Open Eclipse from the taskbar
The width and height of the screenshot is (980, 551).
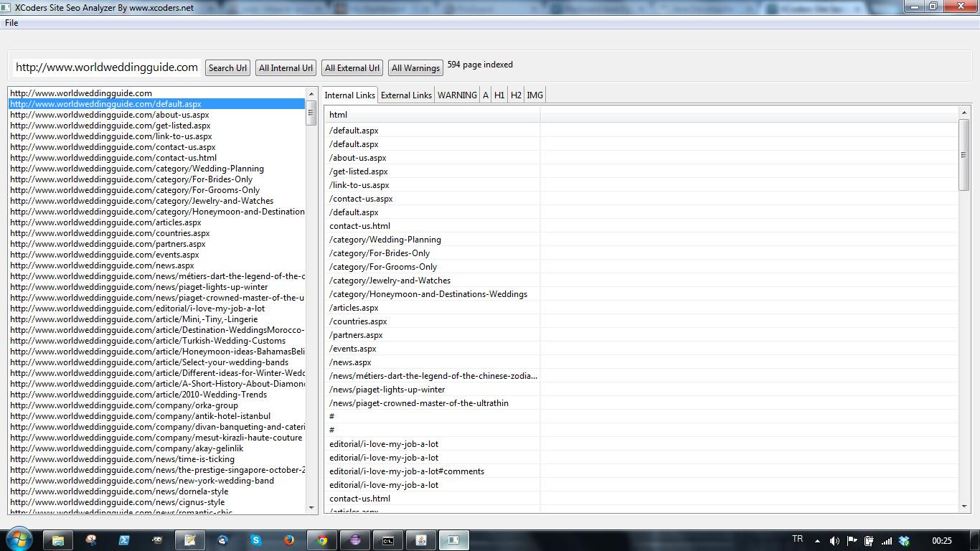click(x=355, y=540)
